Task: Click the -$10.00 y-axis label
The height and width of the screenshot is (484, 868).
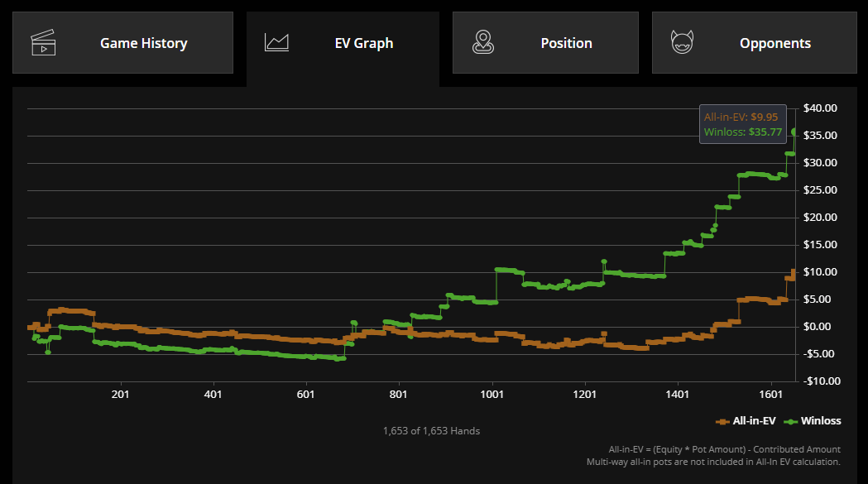Action: coord(822,381)
